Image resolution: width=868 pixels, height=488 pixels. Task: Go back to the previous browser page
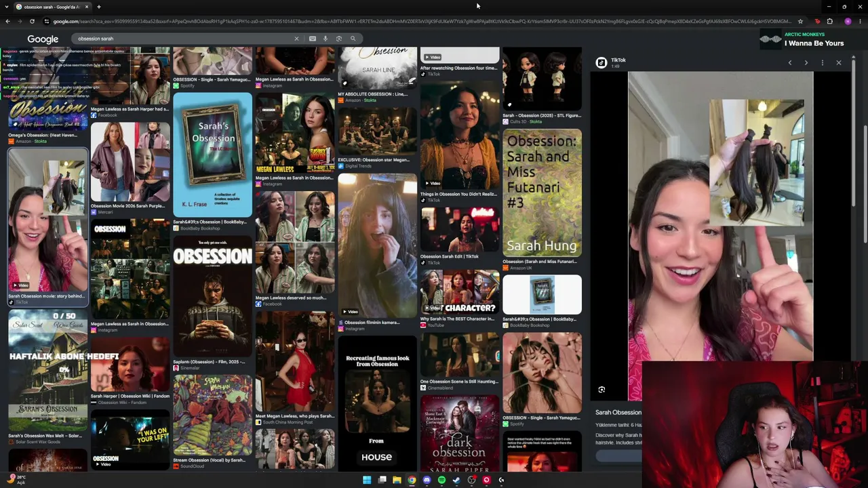click(x=7, y=21)
